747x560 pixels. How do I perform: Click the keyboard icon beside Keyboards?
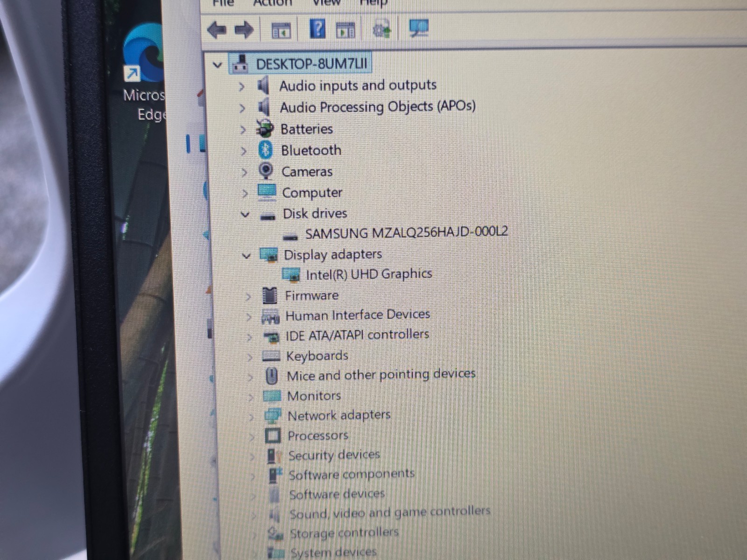271,356
